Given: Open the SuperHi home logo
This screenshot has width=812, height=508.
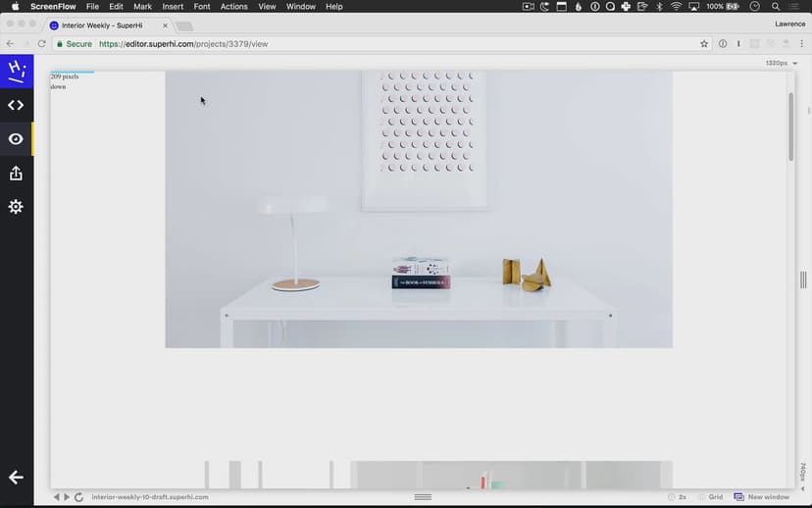Looking at the screenshot, I should pyautogui.click(x=16, y=71).
